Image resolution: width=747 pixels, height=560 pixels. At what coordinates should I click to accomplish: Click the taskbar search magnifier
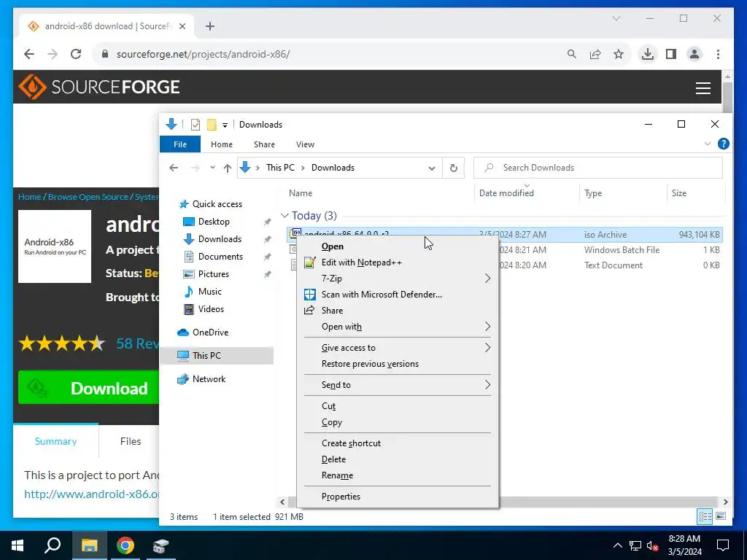point(53,545)
